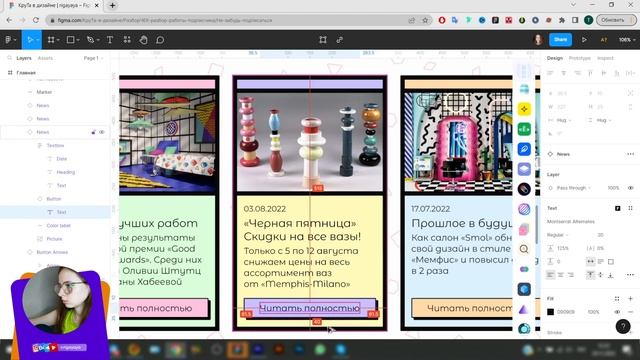Open the Figma main menu

(x=8, y=40)
